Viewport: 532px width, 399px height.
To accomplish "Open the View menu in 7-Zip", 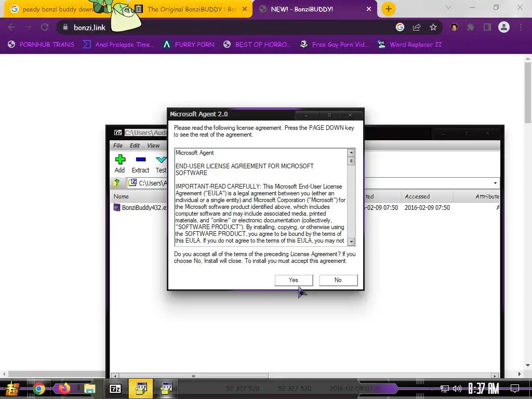I will 153,145.
